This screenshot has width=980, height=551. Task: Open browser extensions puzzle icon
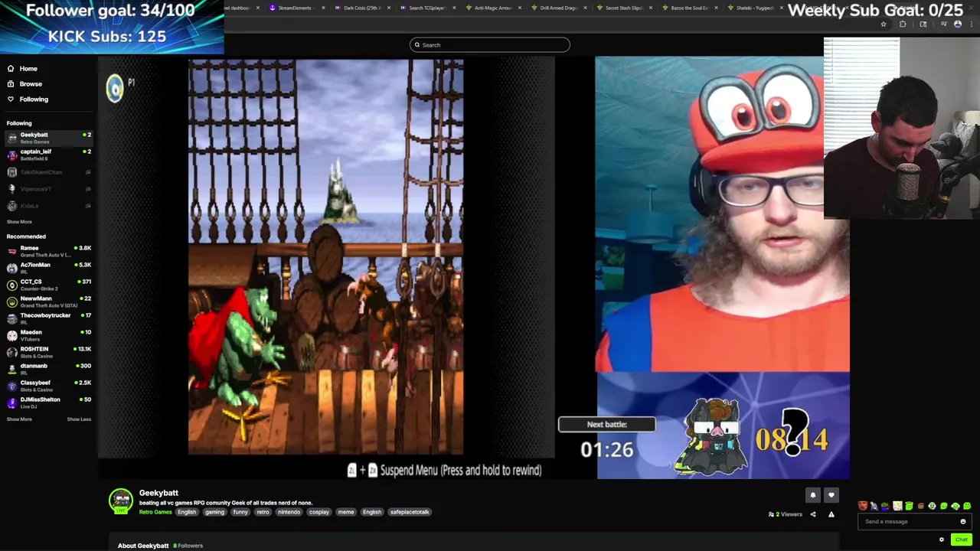pos(903,24)
